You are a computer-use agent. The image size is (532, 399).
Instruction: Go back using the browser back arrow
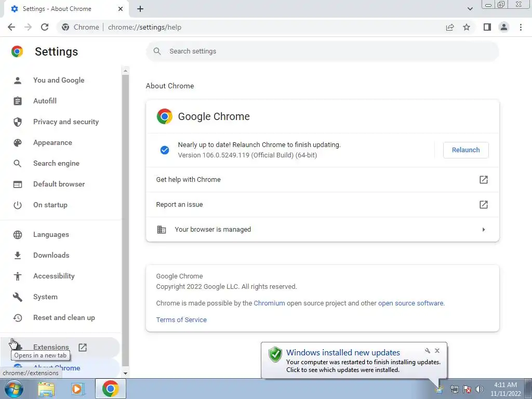click(11, 27)
